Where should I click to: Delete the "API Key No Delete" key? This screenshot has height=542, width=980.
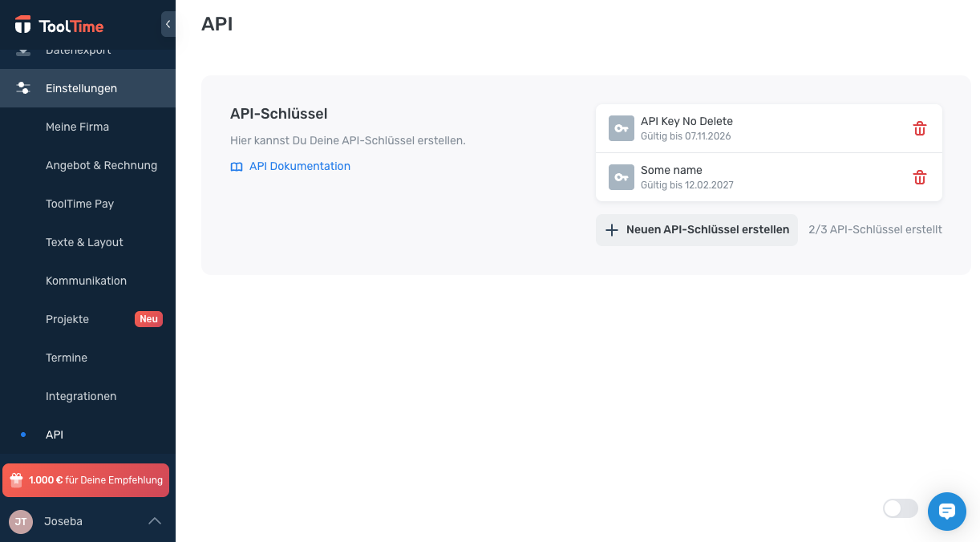(x=920, y=128)
